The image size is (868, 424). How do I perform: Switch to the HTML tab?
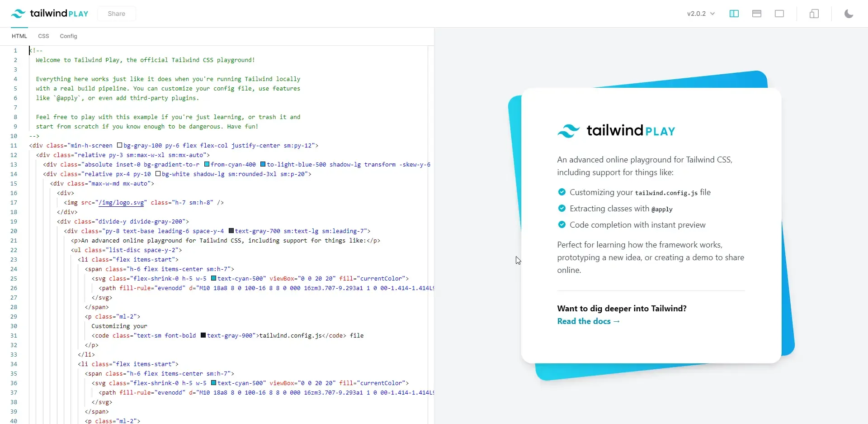pos(19,36)
